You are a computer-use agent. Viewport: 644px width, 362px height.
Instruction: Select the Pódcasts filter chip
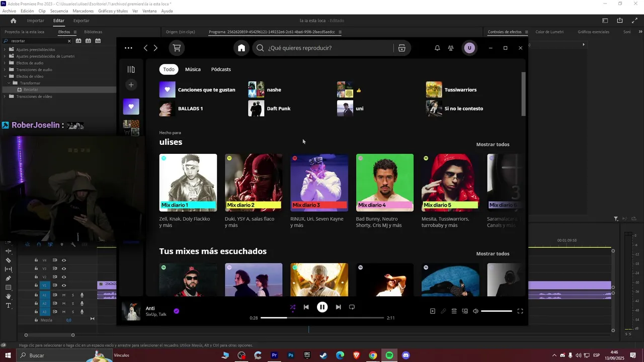pos(221,69)
